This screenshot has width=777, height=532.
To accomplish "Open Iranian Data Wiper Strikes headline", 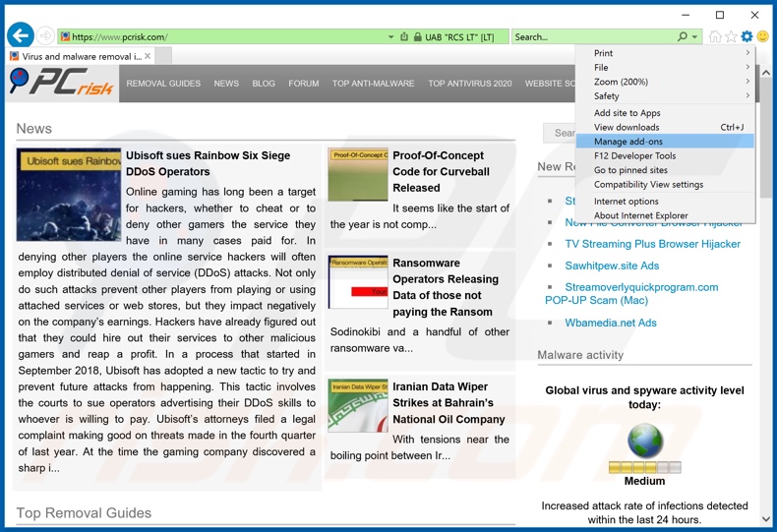I will pyautogui.click(x=448, y=403).
